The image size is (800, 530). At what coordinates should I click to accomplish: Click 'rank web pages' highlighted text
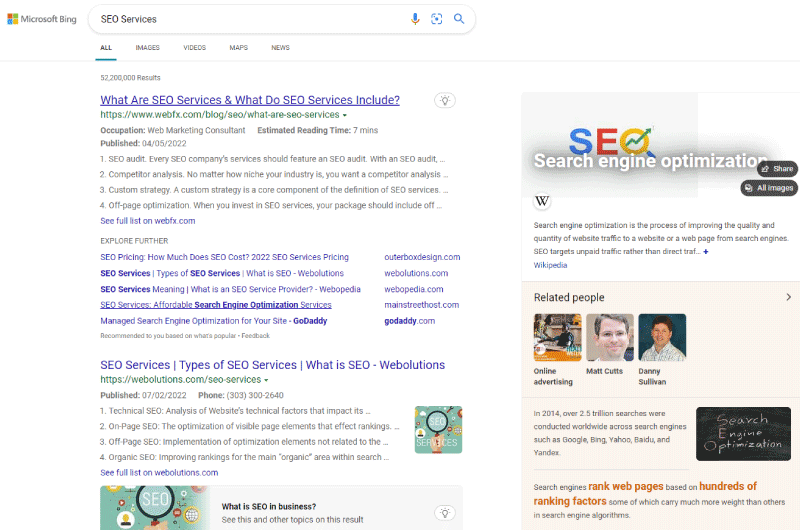coord(626,487)
